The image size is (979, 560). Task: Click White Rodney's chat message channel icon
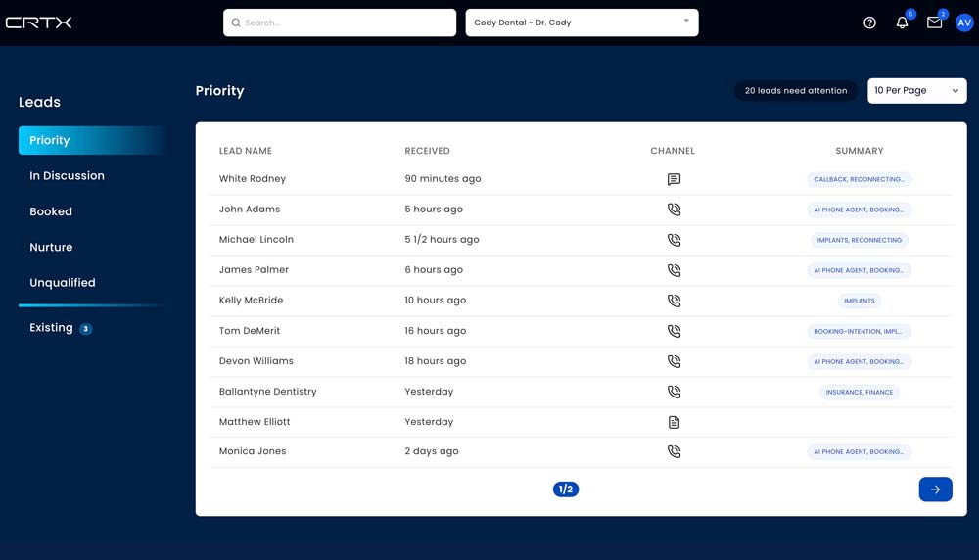674,179
